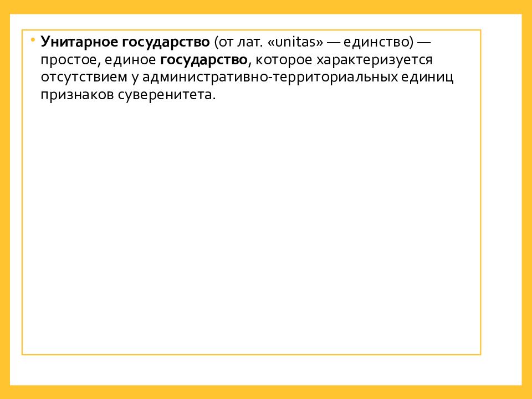
Task: Click the second bold word "государство"
Action: point(203,60)
